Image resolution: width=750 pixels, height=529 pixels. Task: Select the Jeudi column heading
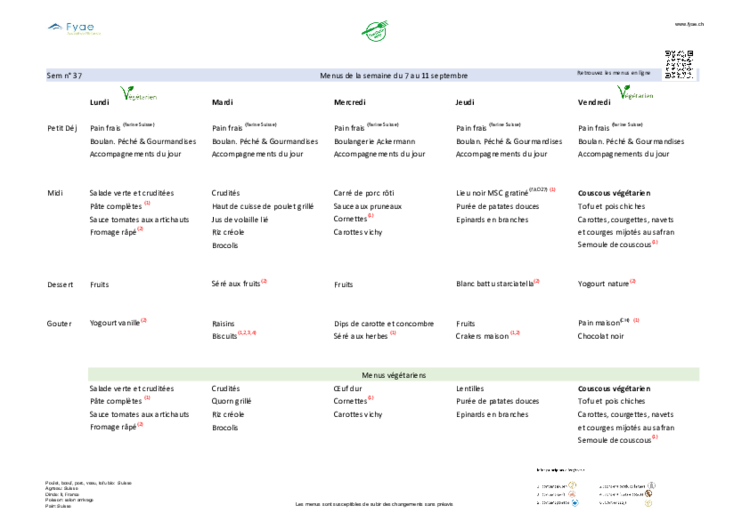pyautogui.click(x=465, y=102)
